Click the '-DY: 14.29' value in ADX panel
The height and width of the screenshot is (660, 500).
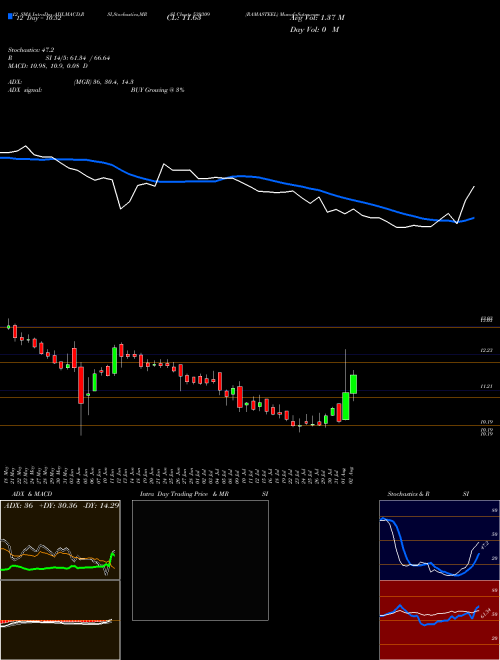click(x=101, y=505)
